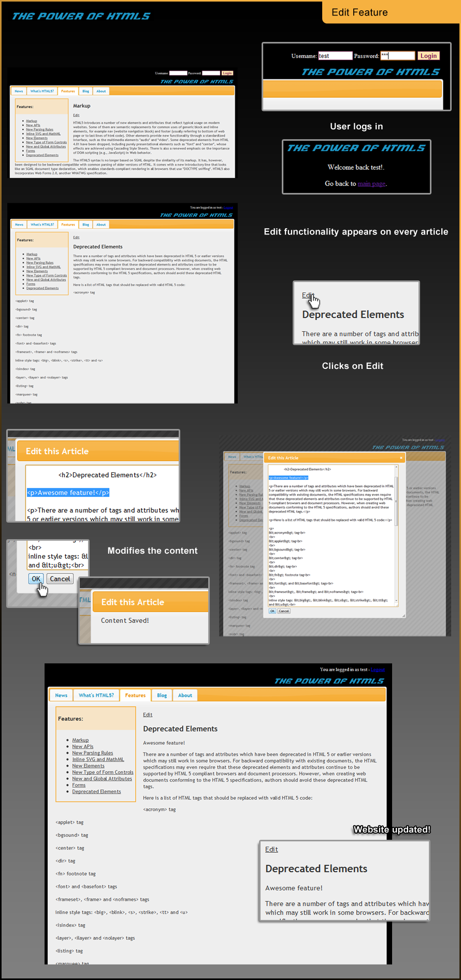
Task: Open New APIs in the updated page's sidebar
Action: [x=83, y=747]
